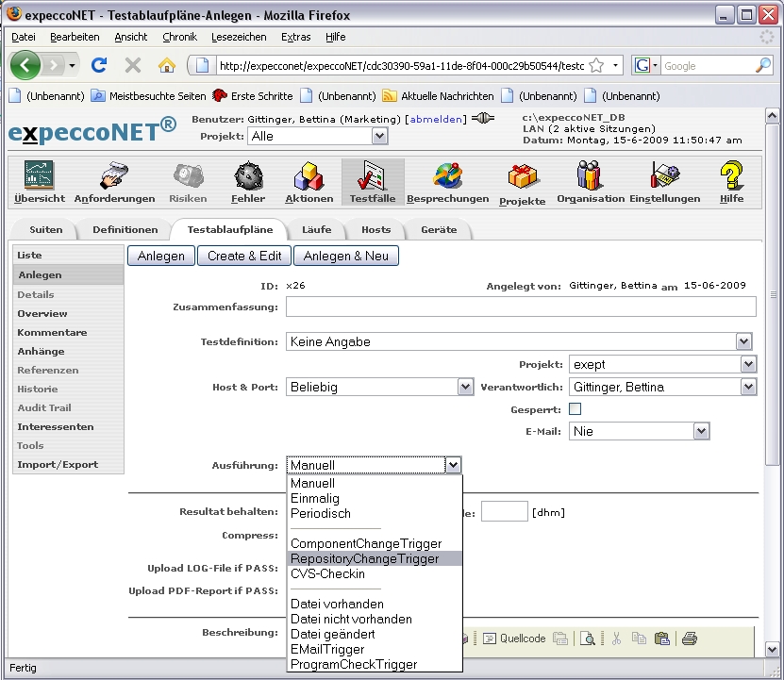The height and width of the screenshot is (680, 784).
Task: Expand the E-Mail dropdown set to Nie
Action: [700, 431]
